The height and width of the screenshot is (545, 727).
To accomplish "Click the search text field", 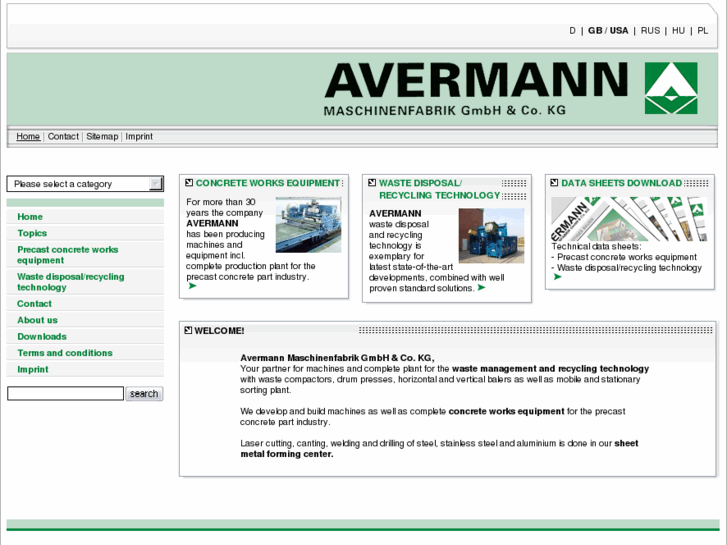I will click(x=65, y=393).
